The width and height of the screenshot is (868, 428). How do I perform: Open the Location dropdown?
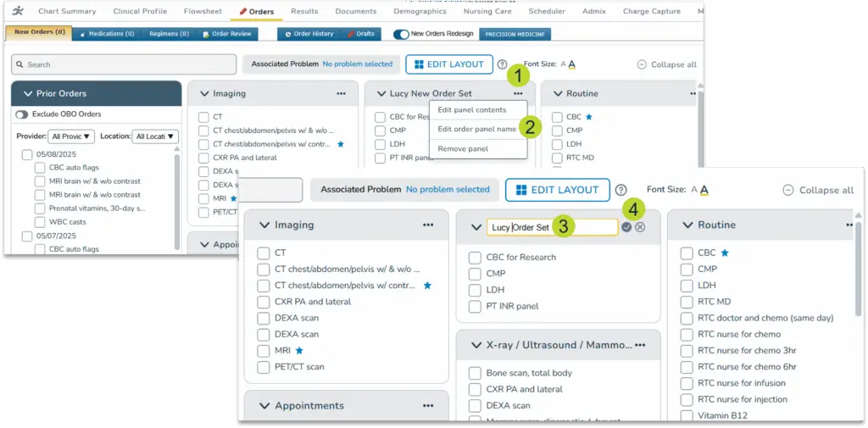click(155, 136)
